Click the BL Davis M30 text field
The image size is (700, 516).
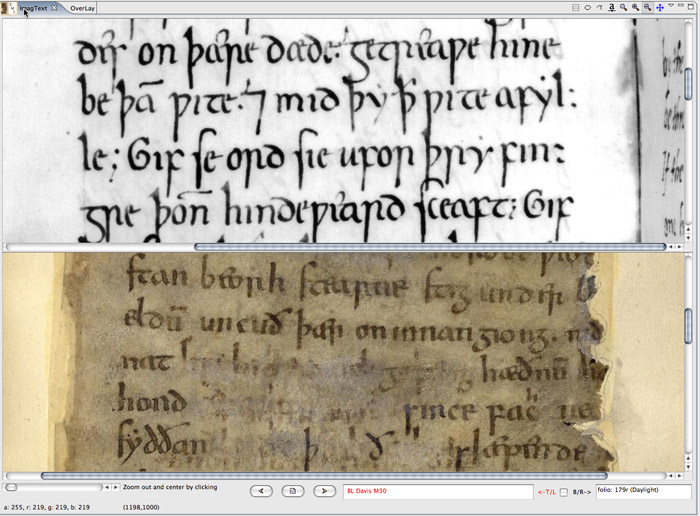(438, 491)
